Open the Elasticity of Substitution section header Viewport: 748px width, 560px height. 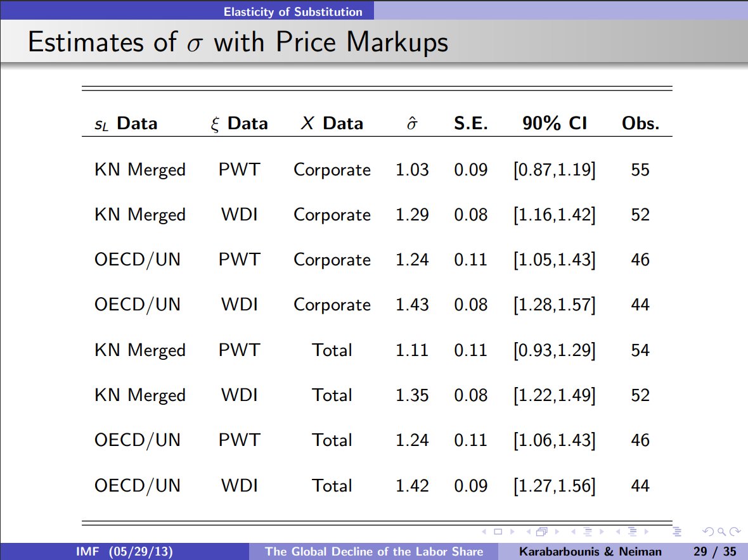click(x=293, y=12)
